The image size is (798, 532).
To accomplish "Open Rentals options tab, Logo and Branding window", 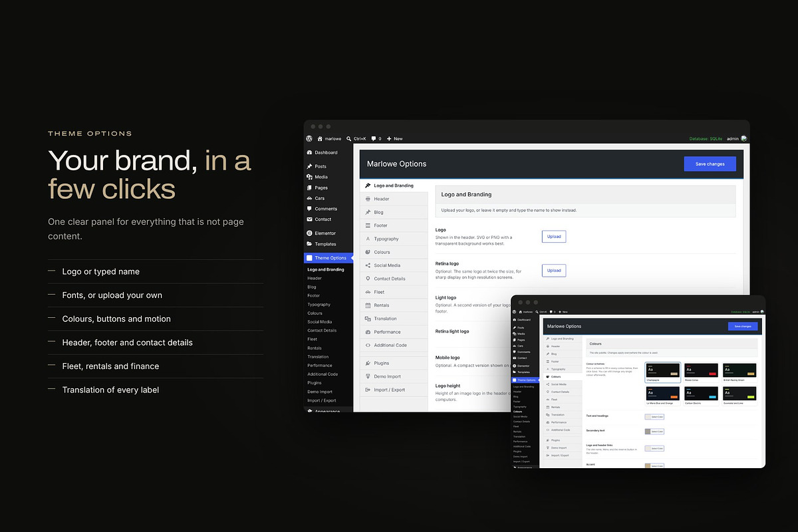I will pyautogui.click(x=394, y=305).
